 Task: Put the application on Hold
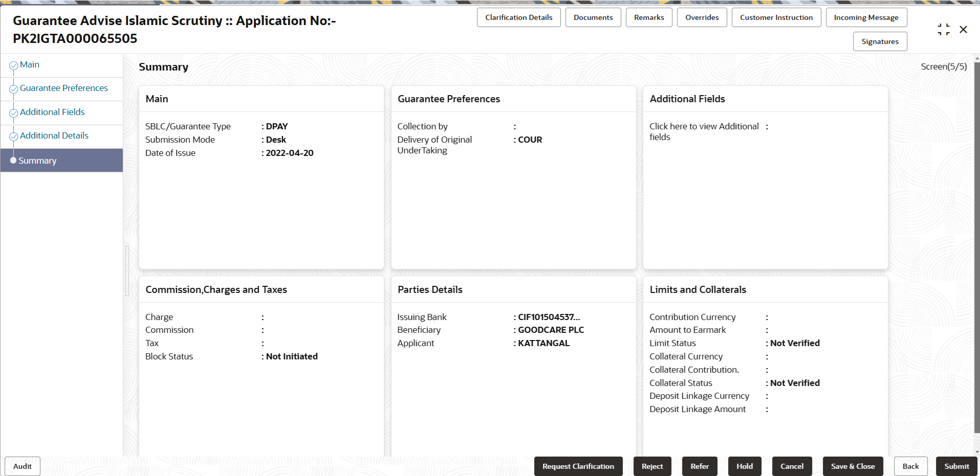tap(745, 466)
